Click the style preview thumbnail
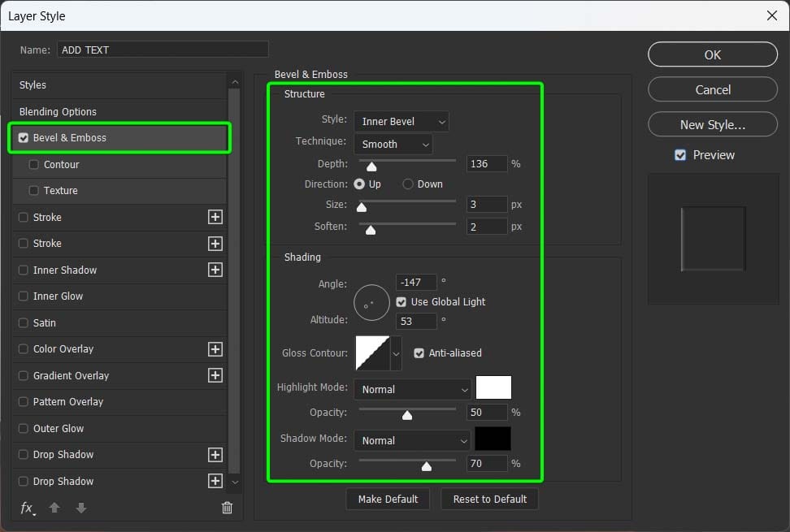The height and width of the screenshot is (532, 790). click(x=713, y=239)
